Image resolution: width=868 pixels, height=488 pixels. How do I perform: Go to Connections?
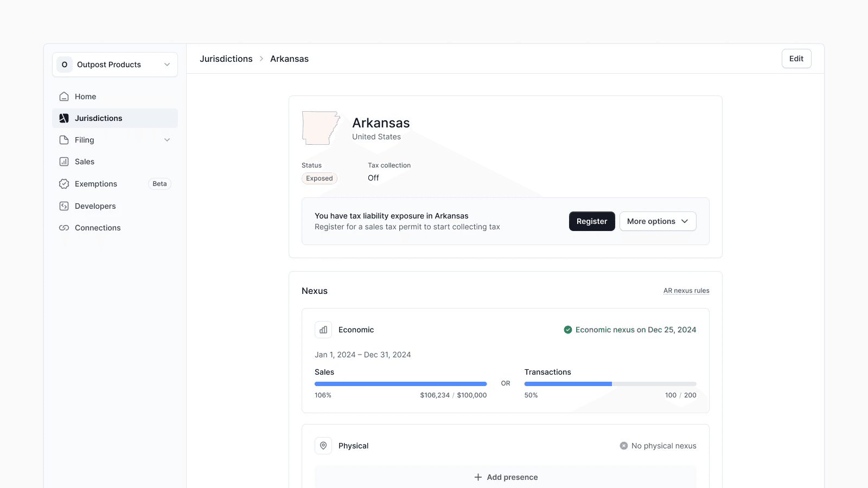pyautogui.click(x=115, y=228)
